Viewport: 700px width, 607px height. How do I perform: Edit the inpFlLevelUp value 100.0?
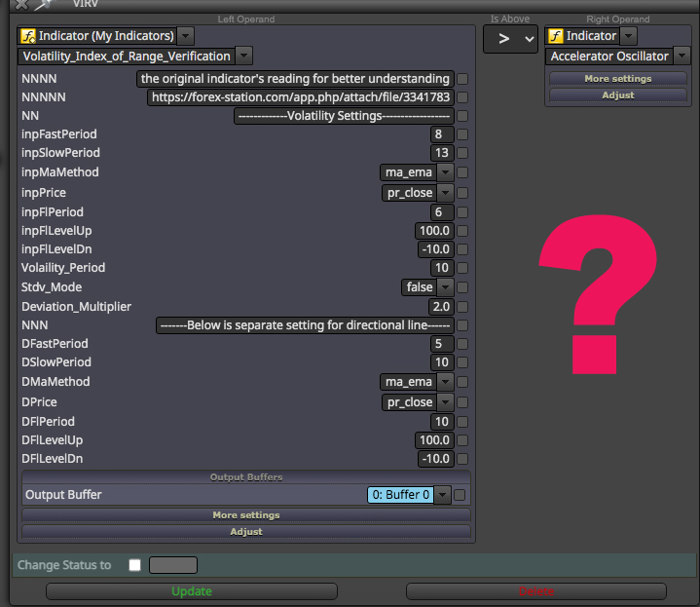[434, 231]
